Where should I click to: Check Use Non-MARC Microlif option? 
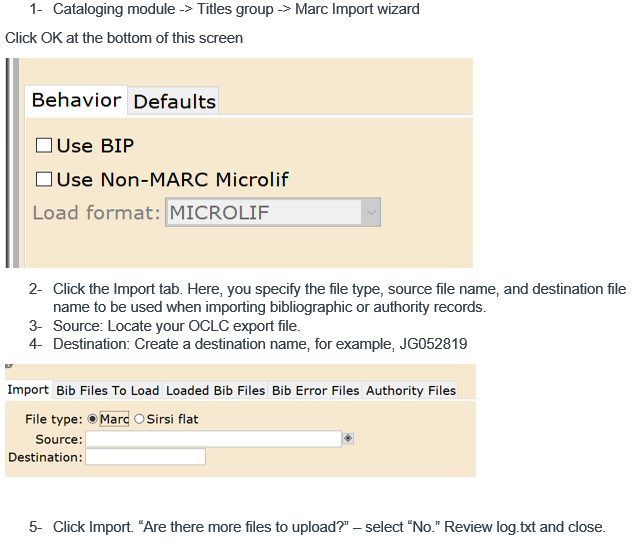[x=44, y=179]
